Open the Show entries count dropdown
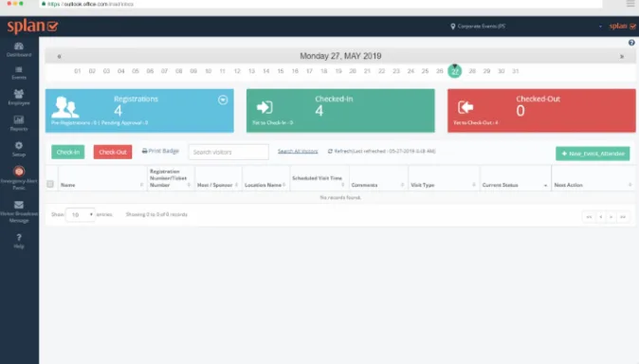The image size is (639, 364). tap(81, 214)
